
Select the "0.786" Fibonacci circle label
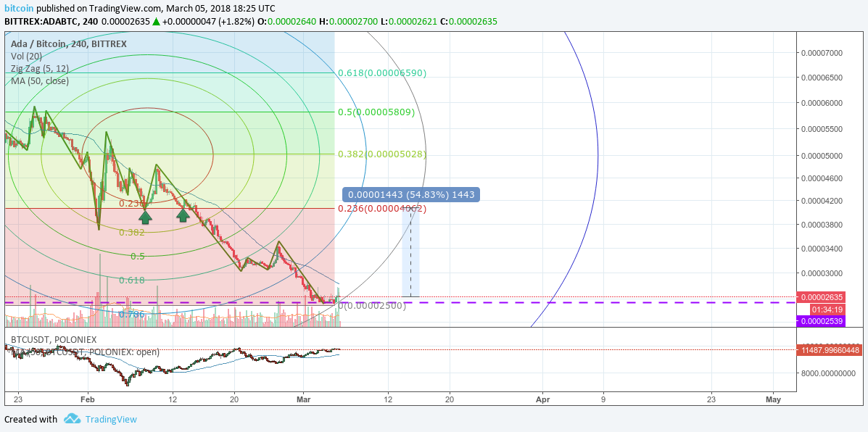pyautogui.click(x=132, y=314)
